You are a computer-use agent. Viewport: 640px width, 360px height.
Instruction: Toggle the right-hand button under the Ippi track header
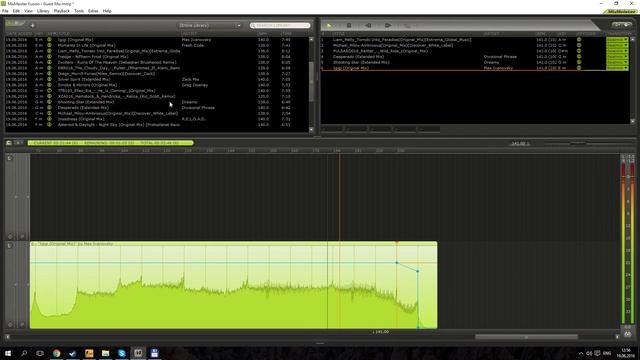pyautogui.click(x=22, y=324)
